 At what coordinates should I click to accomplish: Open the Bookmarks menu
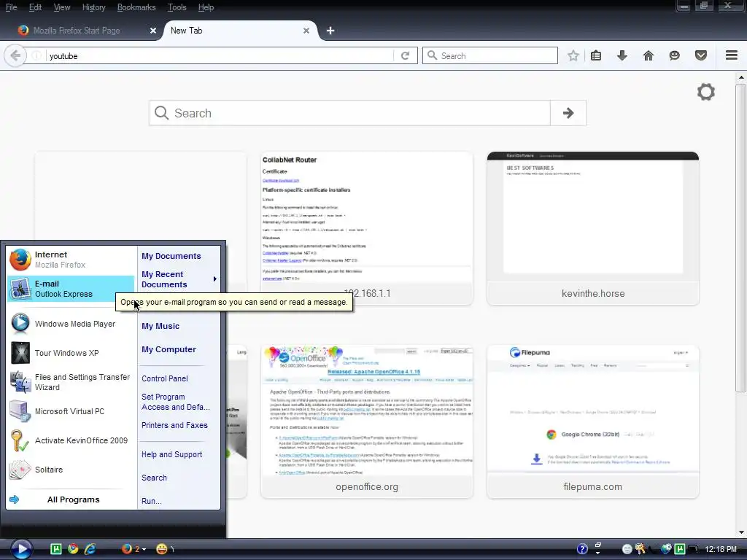pyautogui.click(x=136, y=7)
